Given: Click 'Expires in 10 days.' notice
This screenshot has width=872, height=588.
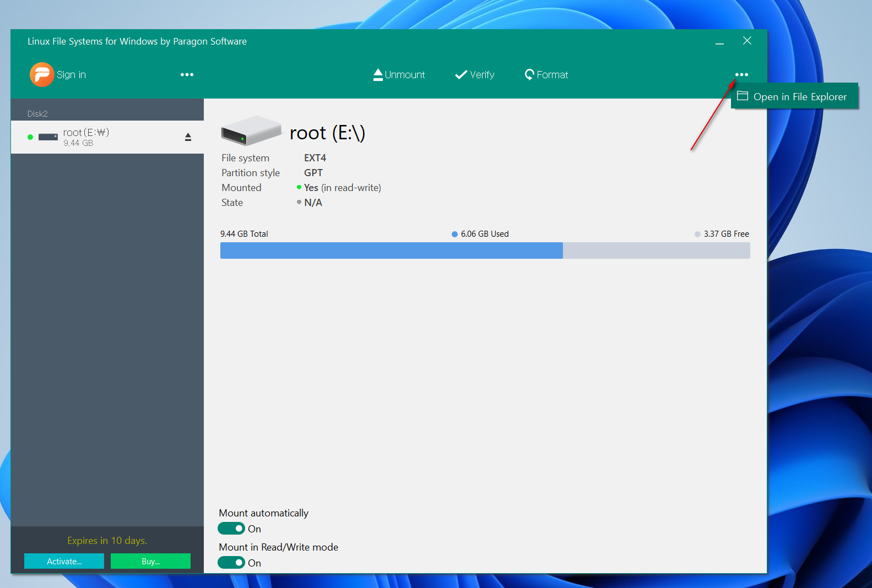Looking at the screenshot, I should tap(107, 541).
